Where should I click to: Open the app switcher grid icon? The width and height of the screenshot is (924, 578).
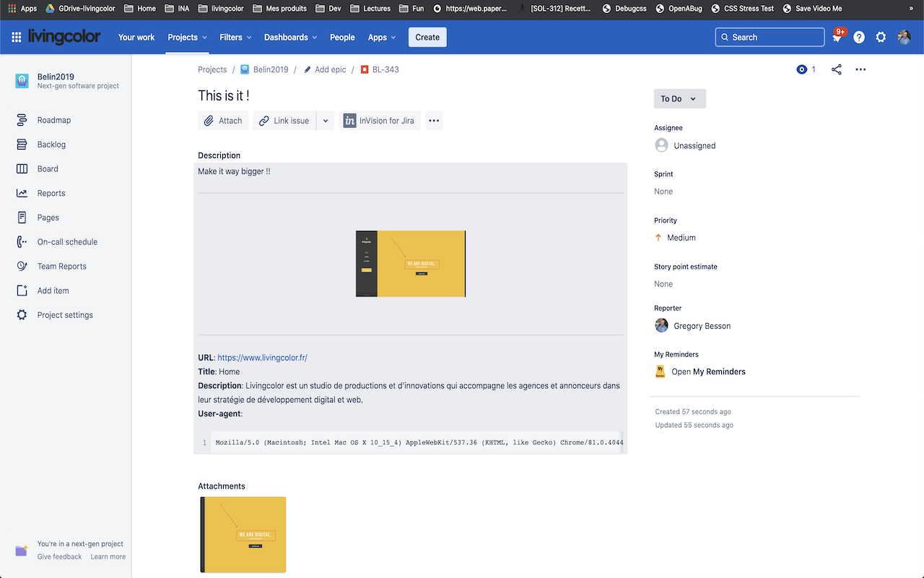(x=17, y=37)
